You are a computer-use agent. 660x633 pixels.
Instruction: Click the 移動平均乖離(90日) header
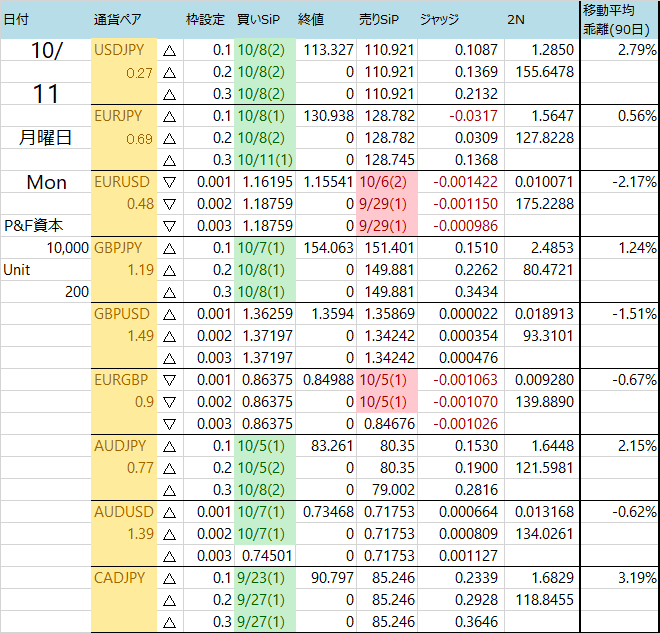click(x=617, y=19)
